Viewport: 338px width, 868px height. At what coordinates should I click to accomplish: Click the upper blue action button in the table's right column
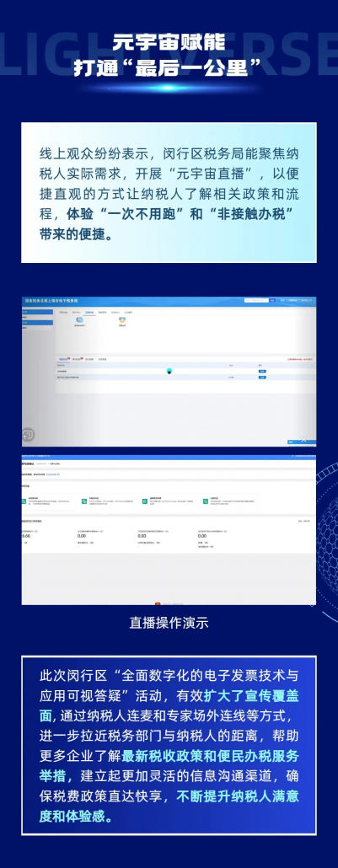(262, 372)
